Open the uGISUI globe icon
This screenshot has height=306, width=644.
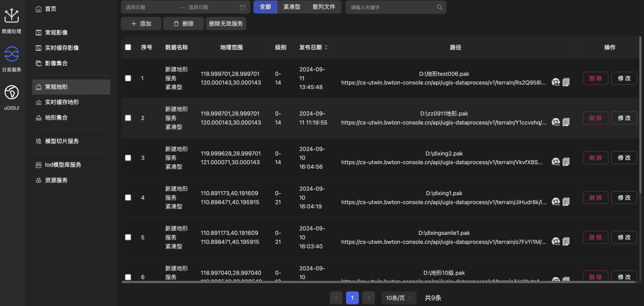(11, 93)
